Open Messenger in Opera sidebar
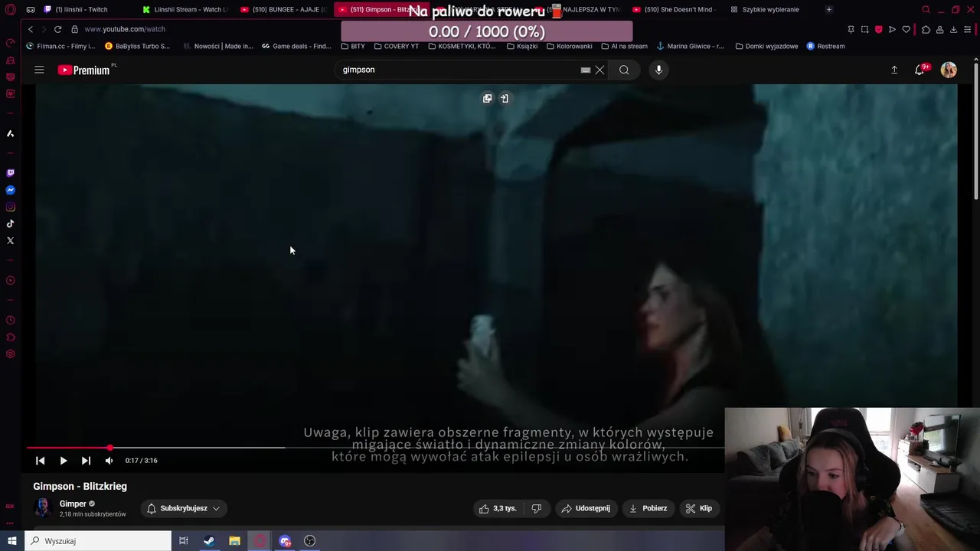Screen dimensions: 980x551 pyautogui.click(x=11, y=190)
